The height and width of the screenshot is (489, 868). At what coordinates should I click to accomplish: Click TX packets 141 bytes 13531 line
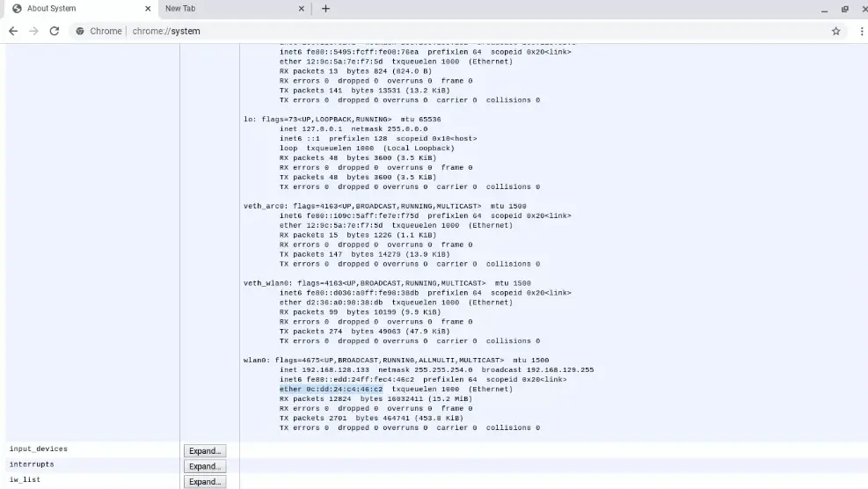click(x=365, y=91)
